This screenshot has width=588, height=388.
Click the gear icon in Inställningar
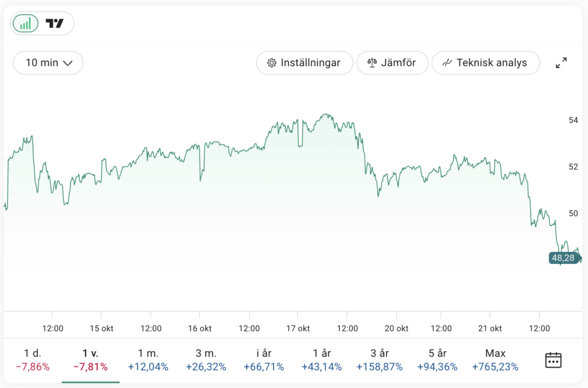tap(272, 63)
